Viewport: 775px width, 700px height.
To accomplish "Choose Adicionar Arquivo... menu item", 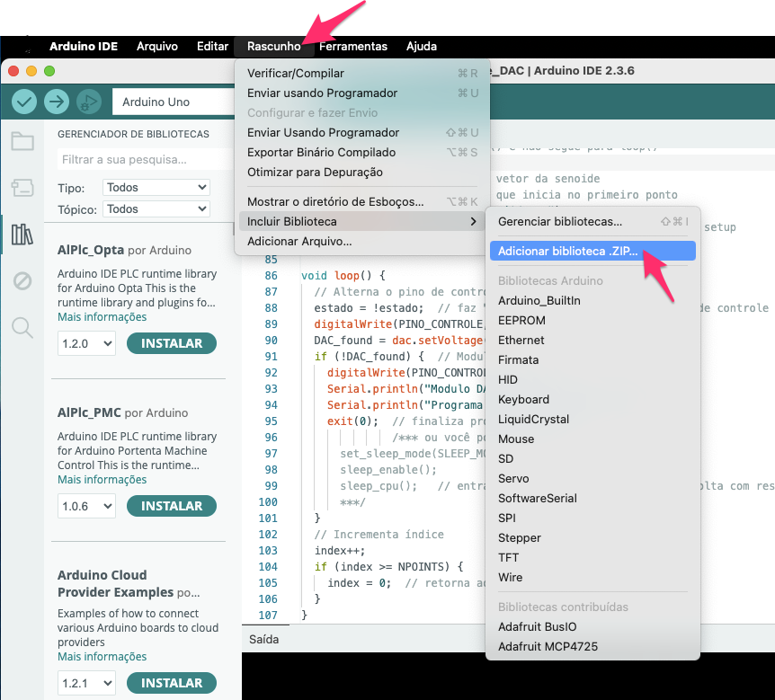I will pos(362,241).
